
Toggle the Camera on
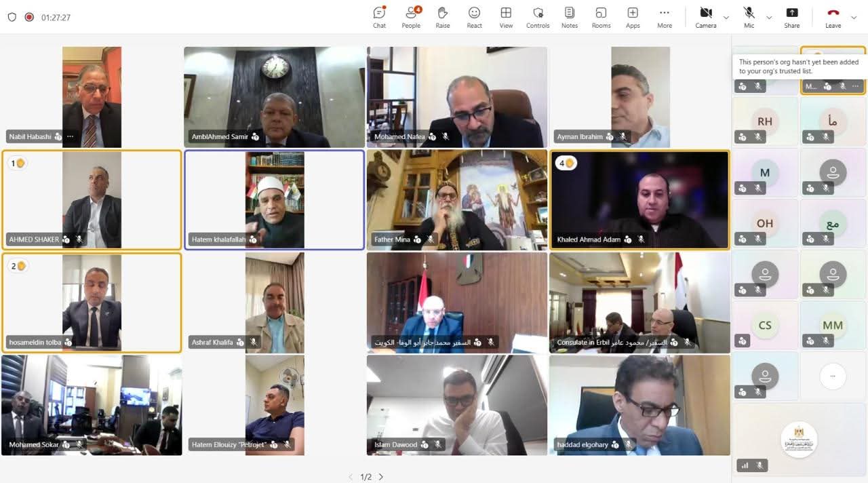[705, 17]
